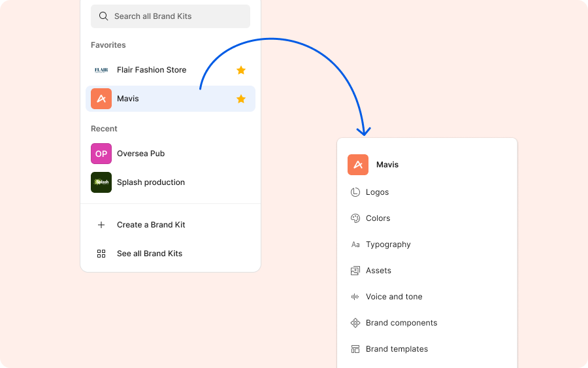
Task: Click the grid icon for all kits
Action: click(101, 254)
